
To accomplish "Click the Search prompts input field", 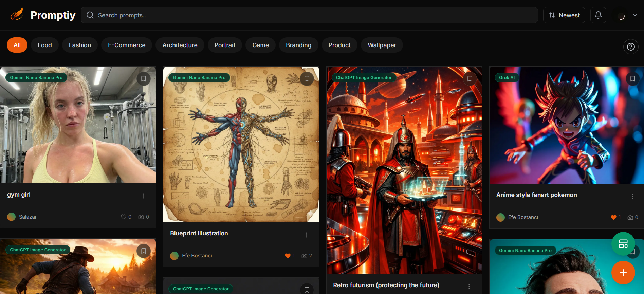I will 309,15.
